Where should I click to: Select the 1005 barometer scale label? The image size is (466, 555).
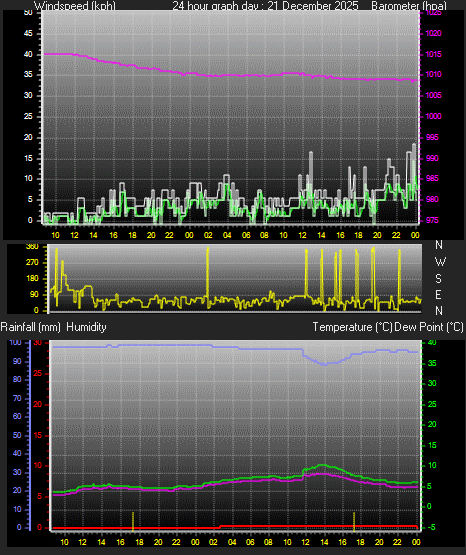point(433,95)
